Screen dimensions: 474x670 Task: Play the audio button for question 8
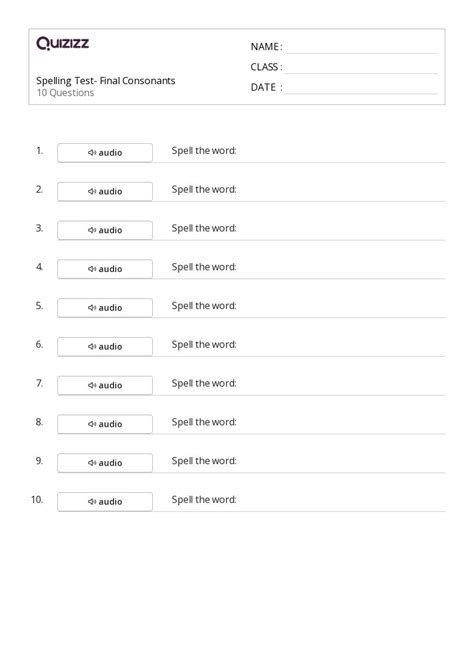click(x=105, y=424)
